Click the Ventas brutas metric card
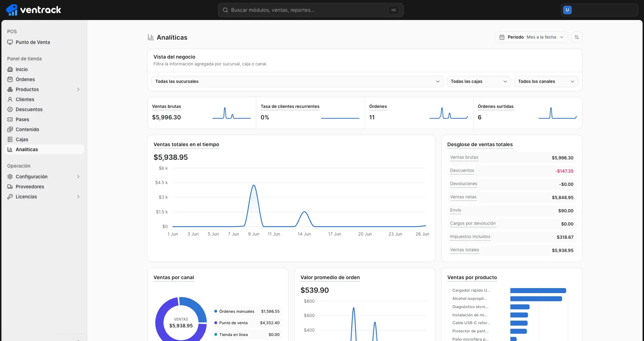 click(x=202, y=113)
